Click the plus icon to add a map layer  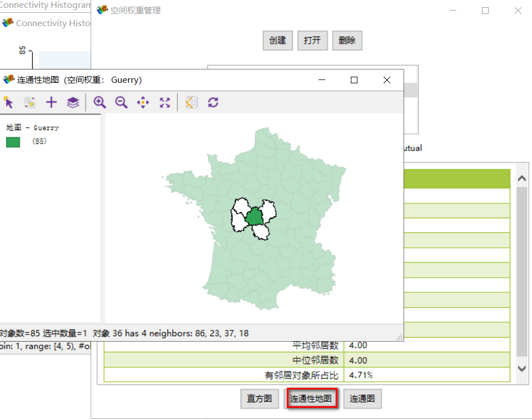[x=51, y=102]
